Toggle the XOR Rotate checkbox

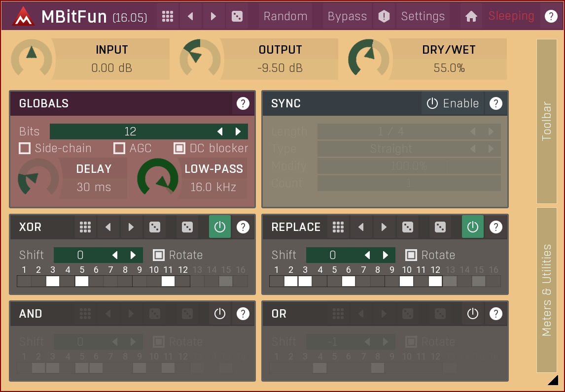[x=159, y=255]
